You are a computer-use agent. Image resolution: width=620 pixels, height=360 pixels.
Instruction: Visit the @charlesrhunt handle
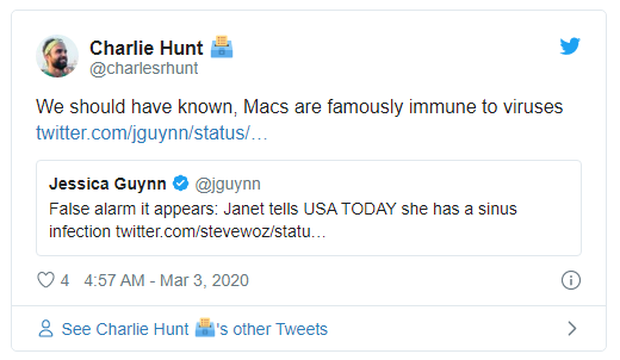144,68
